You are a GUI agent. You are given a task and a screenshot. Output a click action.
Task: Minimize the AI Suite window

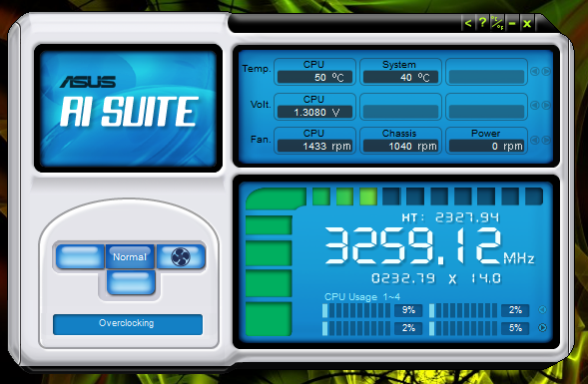click(x=512, y=23)
